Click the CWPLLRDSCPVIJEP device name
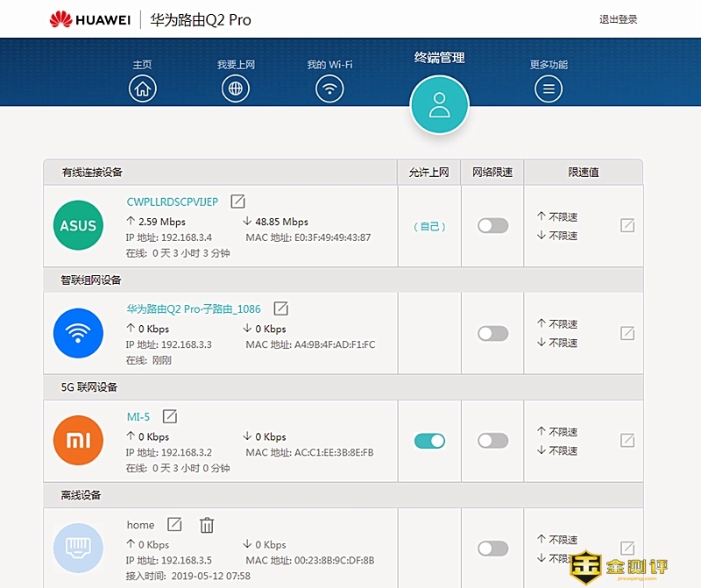 (x=173, y=202)
